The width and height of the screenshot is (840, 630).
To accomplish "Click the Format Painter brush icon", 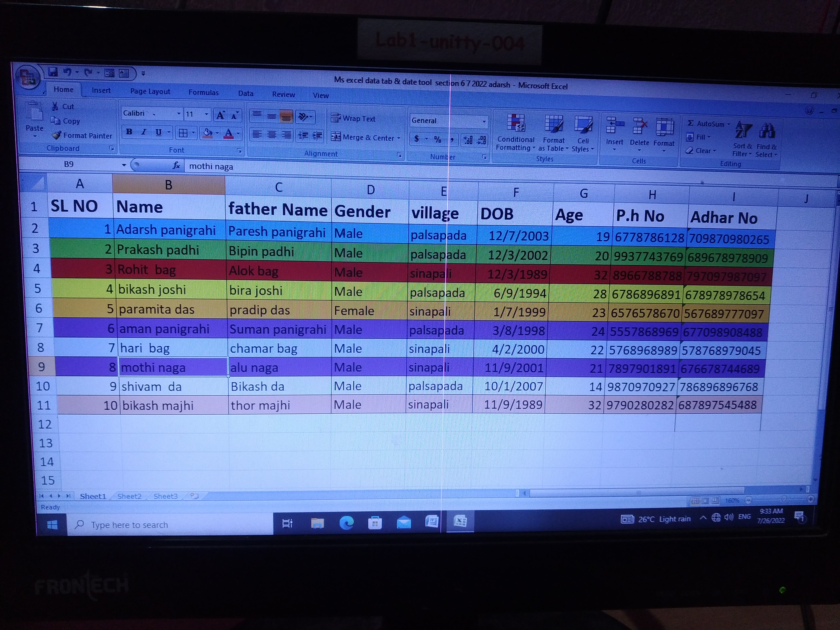I will (57, 135).
